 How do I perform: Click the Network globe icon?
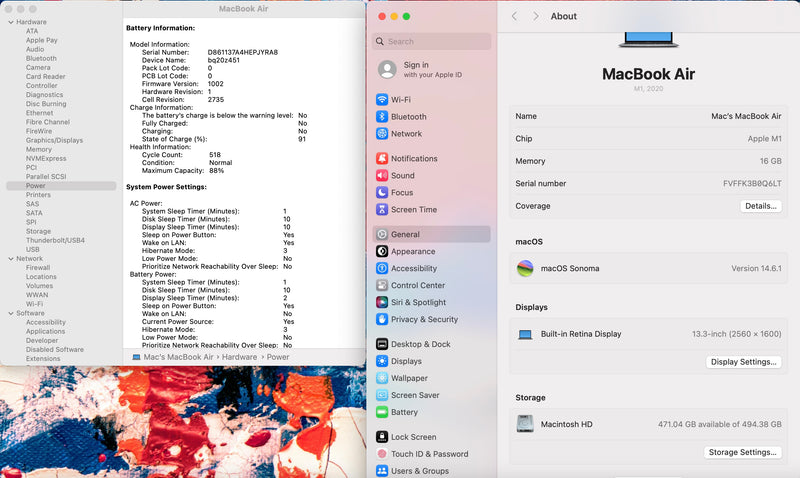(382, 134)
